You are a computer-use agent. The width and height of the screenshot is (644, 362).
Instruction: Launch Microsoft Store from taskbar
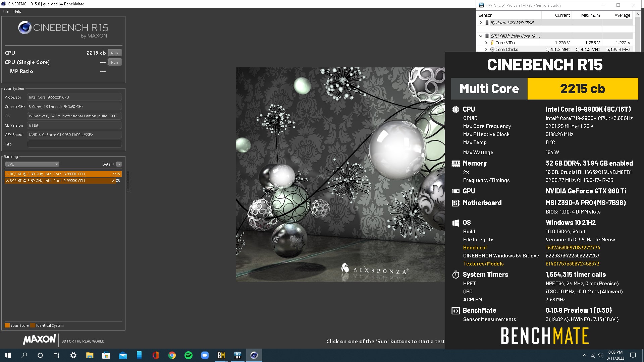coord(106,355)
